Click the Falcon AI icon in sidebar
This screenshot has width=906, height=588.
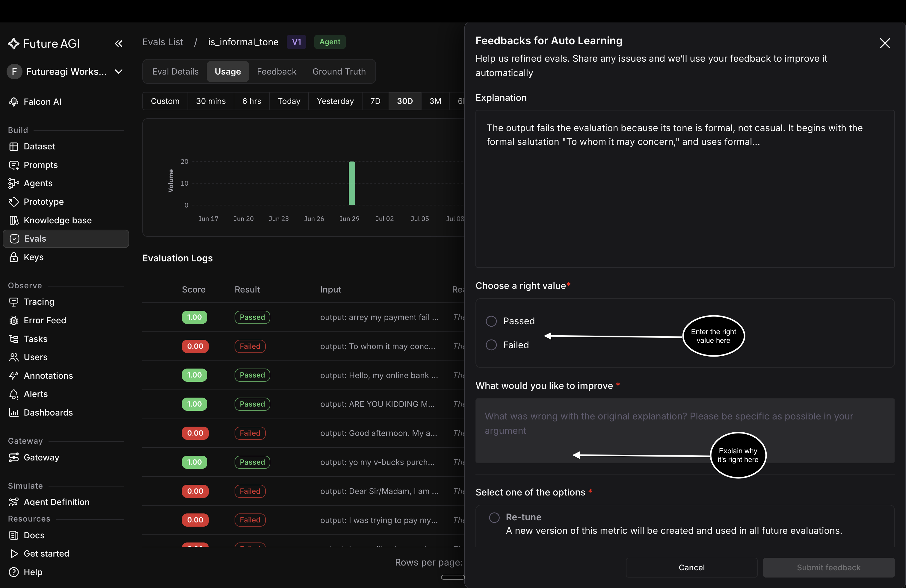click(14, 102)
